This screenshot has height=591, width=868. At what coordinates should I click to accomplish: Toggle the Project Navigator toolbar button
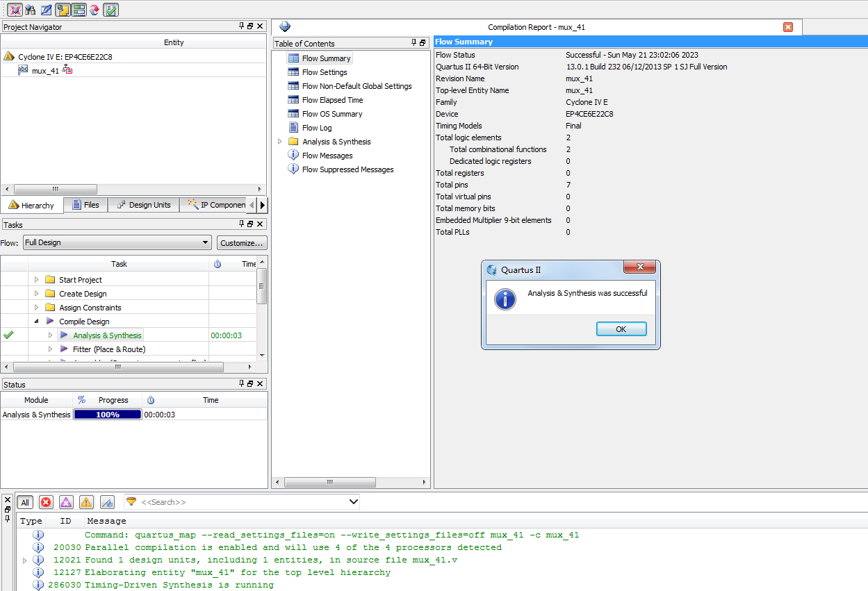pos(63,10)
